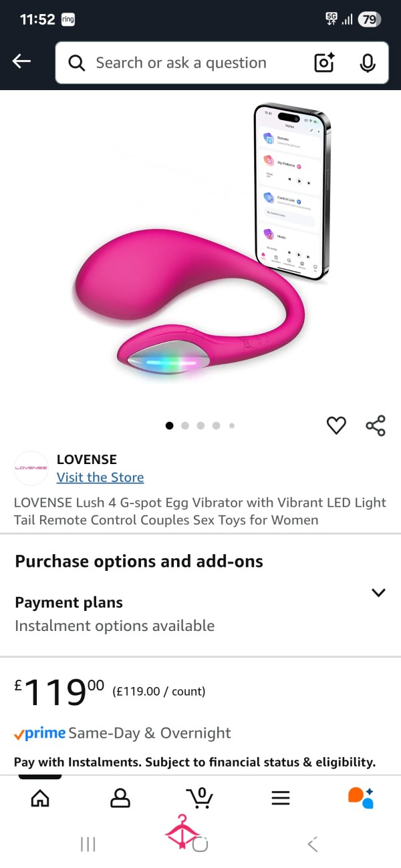The height and width of the screenshot is (868, 401).
Task: Expand the Payment plans chevron
Action: [x=378, y=592]
